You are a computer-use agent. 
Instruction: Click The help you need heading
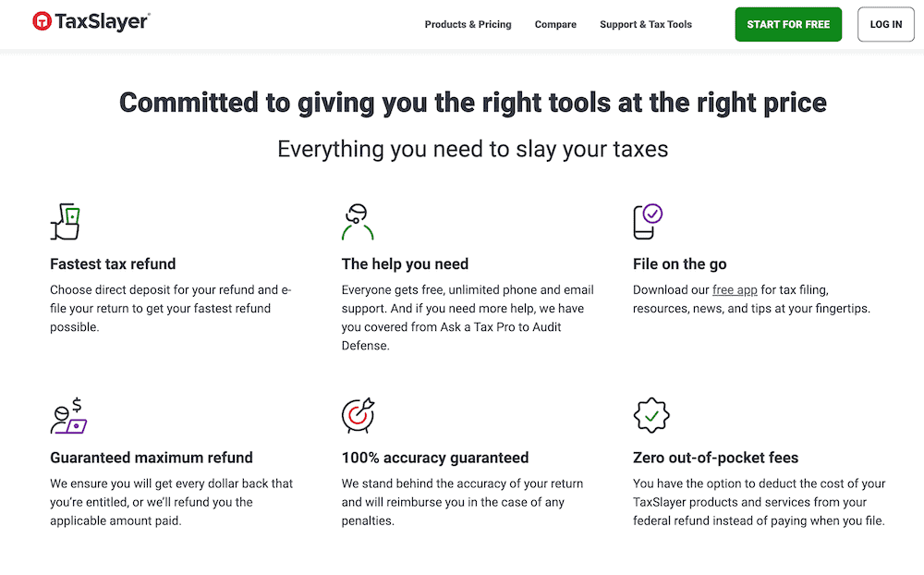tap(405, 263)
